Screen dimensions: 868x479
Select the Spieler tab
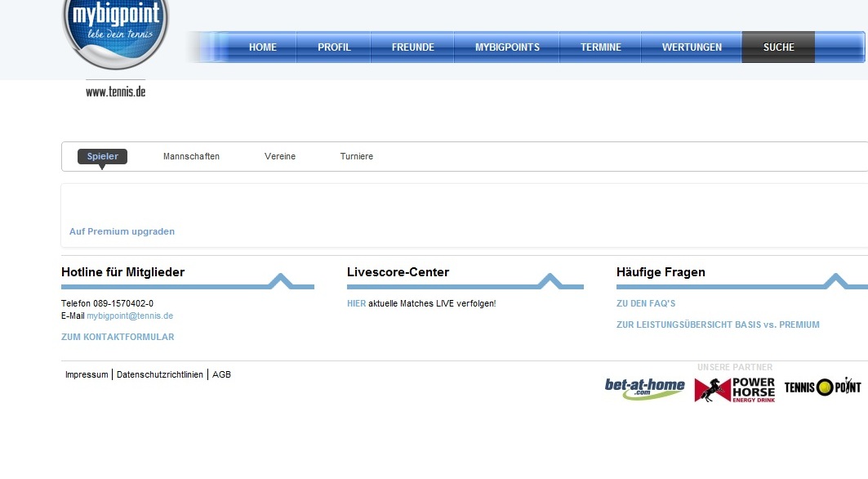coord(102,156)
